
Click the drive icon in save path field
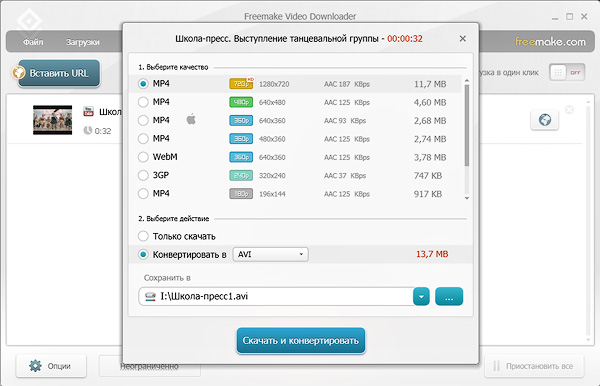coord(150,296)
